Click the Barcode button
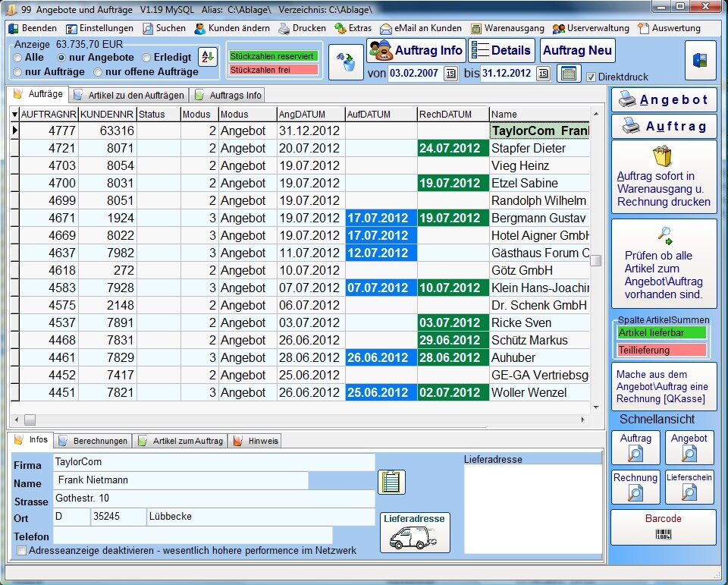728x585 pixels. pyautogui.click(x=663, y=527)
